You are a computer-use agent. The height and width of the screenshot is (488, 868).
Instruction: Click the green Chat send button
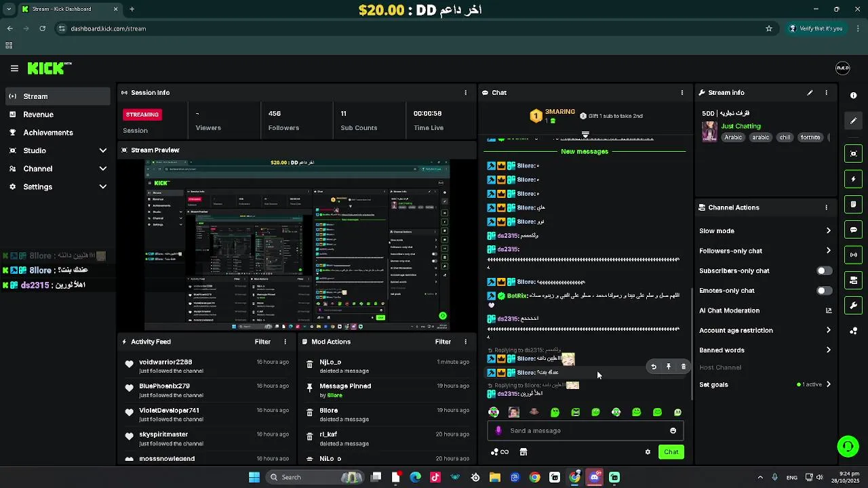(671, 452)
